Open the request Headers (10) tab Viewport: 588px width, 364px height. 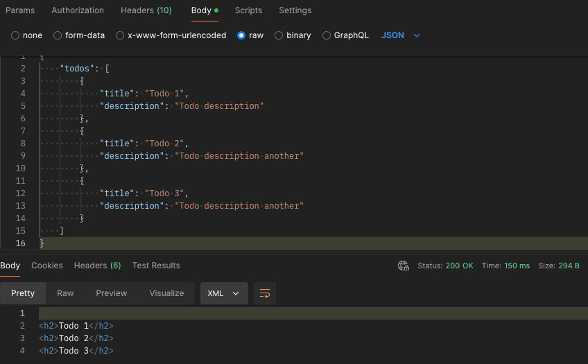pyautogui.click(x=146, y=10)
